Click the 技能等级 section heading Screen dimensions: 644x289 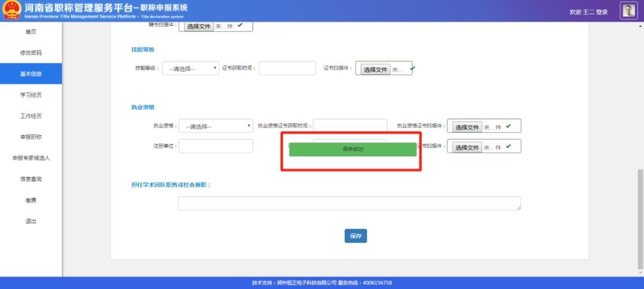(143, 49)
